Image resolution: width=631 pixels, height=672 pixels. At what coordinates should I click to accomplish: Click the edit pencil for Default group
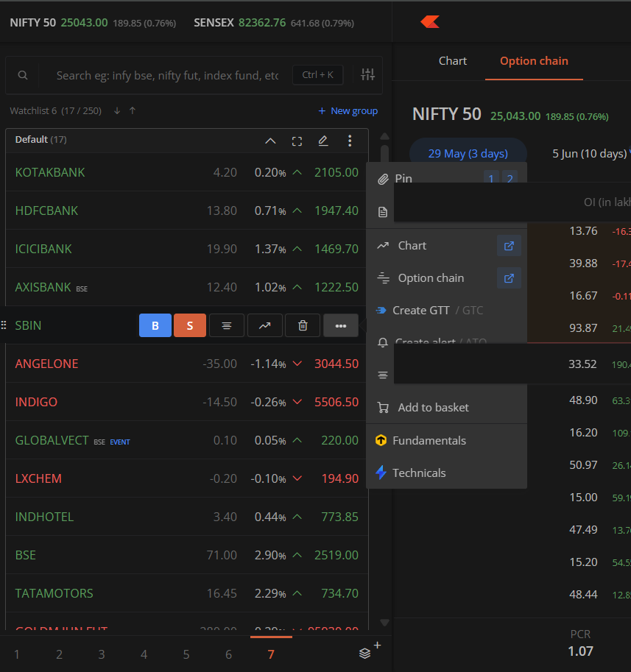tap(322, 141)
